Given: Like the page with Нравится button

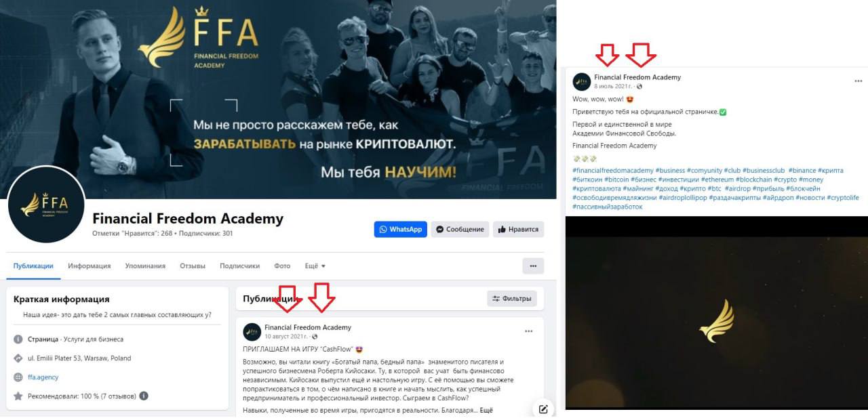Looking at the screenshot, I should [518, 229].
